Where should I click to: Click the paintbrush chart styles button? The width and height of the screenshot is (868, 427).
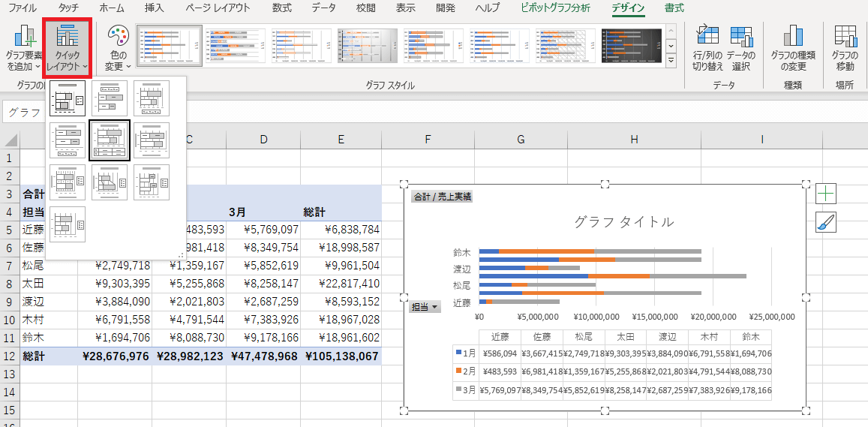825,222
